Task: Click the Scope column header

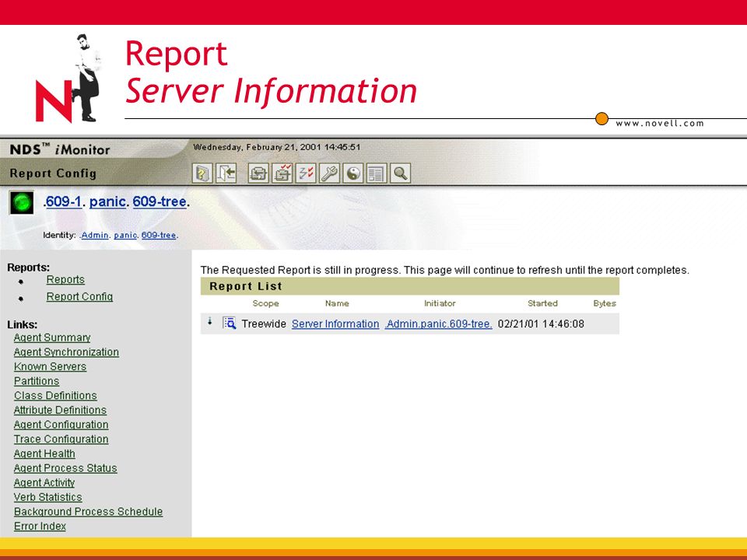Action: point(265,303)
